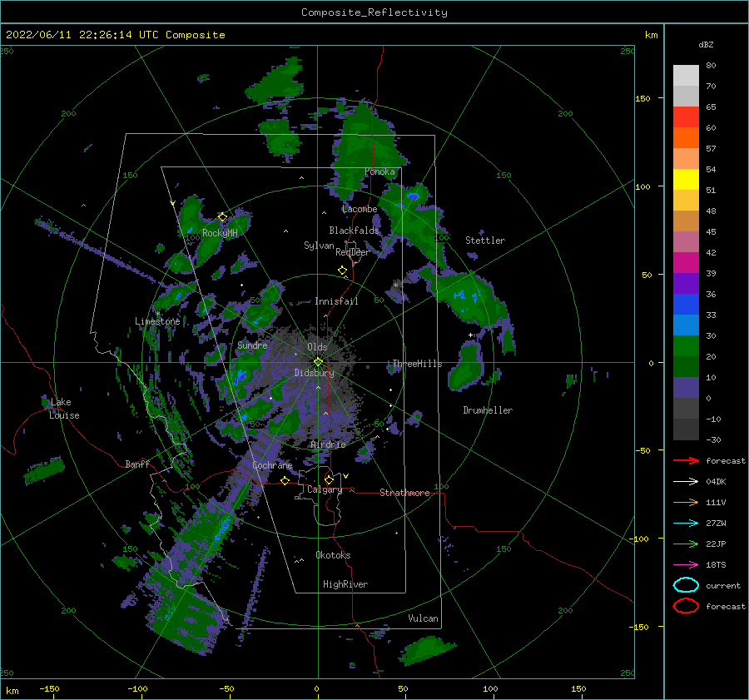
Task: Pick the magenta 39-42 dBZ color swatch
Action: pyautogui.click(x=686, y=262)
